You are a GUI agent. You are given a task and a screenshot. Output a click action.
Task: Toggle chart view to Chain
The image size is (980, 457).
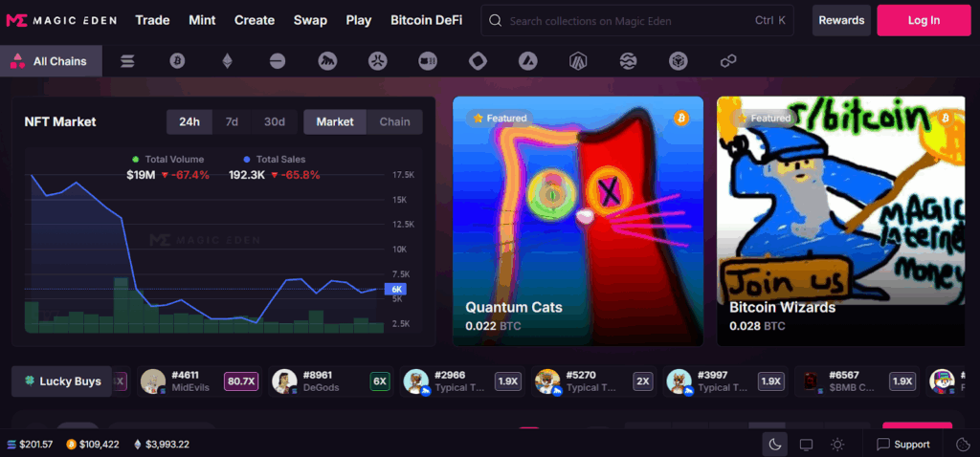pyautogui.click(x=395, y=121)
